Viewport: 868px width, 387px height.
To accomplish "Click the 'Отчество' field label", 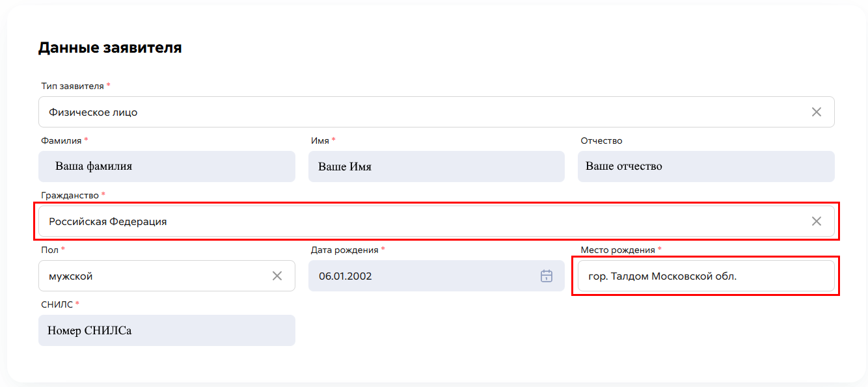I will (x=601, y=140).
